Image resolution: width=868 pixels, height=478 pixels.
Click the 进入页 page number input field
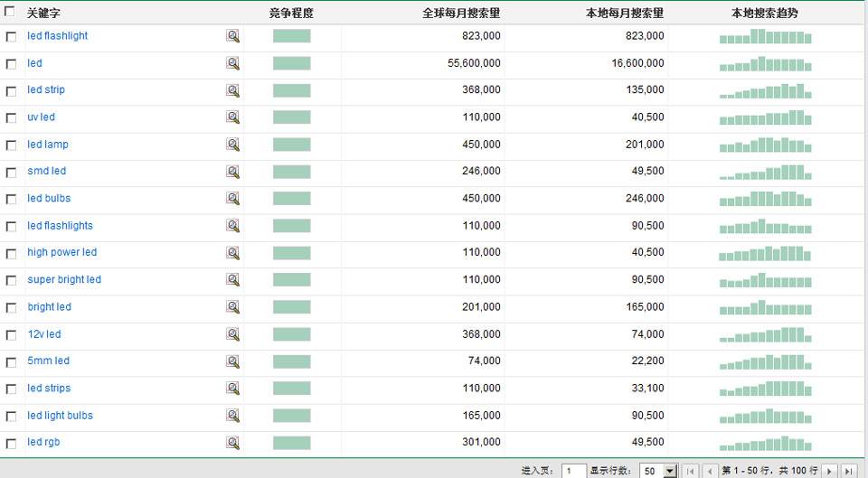tap(573, 471)
